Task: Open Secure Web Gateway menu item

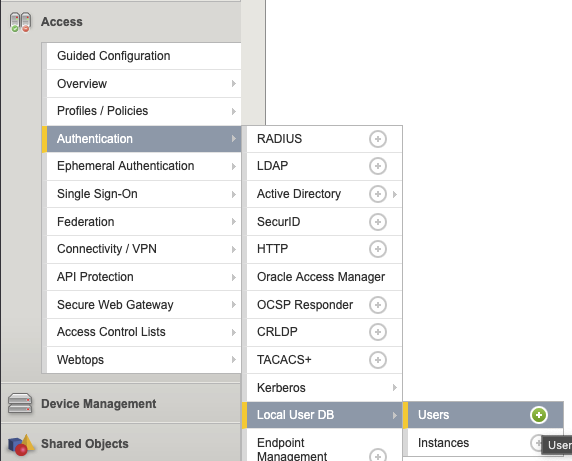Action: [x=144, y=305]
